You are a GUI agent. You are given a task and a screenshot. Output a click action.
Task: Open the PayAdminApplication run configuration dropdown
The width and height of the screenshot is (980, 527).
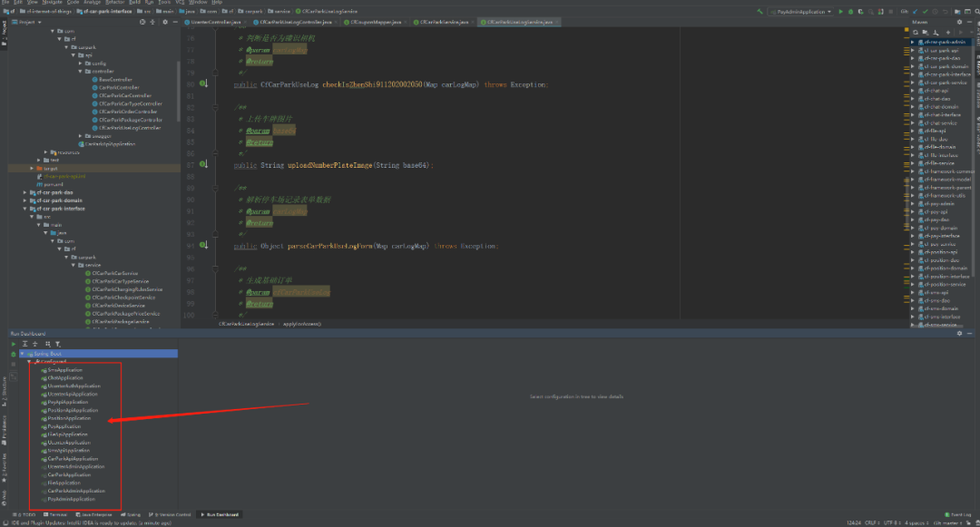[x=802, y=12]
